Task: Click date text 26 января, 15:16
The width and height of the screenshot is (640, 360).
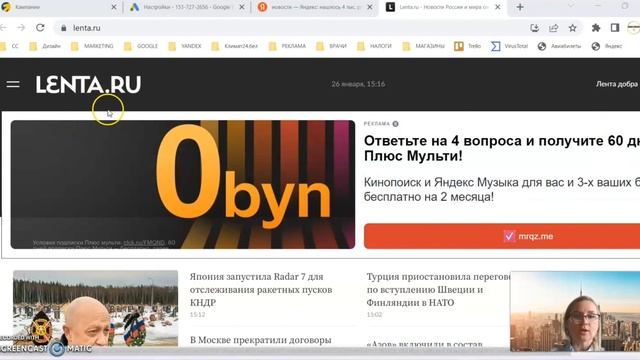Action: point(358,84)
